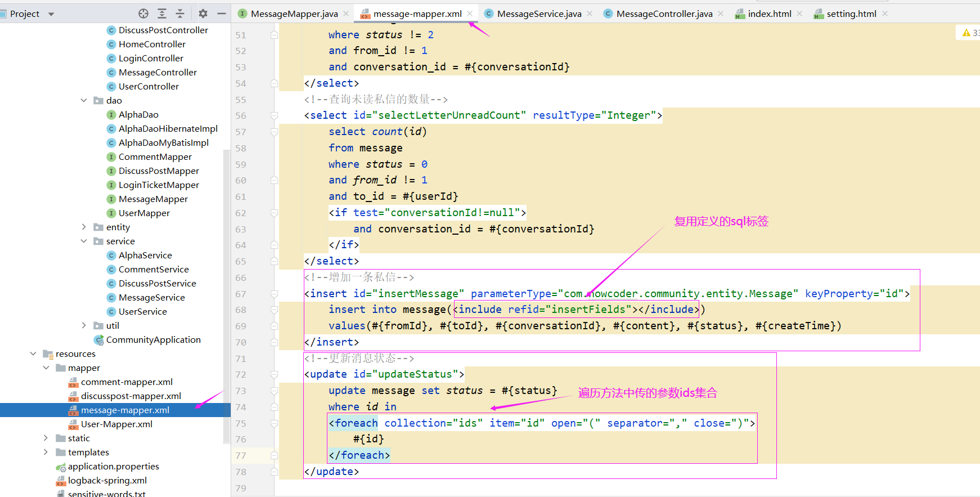The height and width of the screenshot is (497, 980).
Task: Fold the select block at line 56
Action: coord(274,115)
